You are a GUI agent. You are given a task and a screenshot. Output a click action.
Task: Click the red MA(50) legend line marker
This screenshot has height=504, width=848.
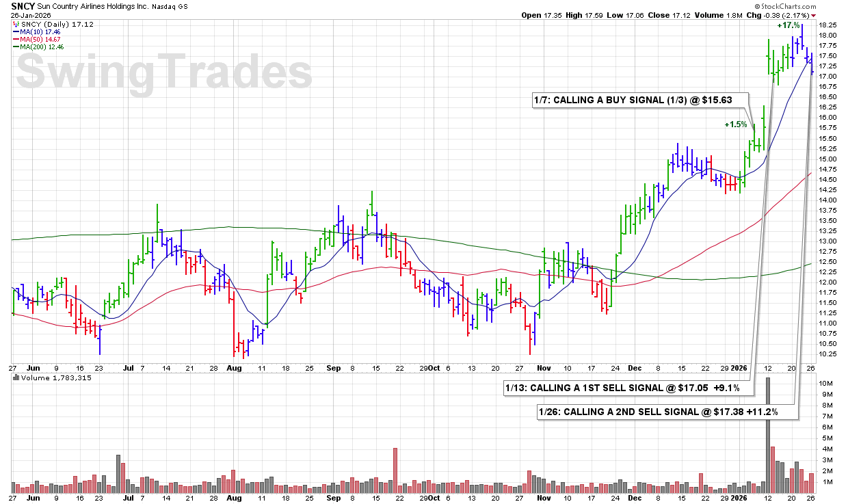17,39
